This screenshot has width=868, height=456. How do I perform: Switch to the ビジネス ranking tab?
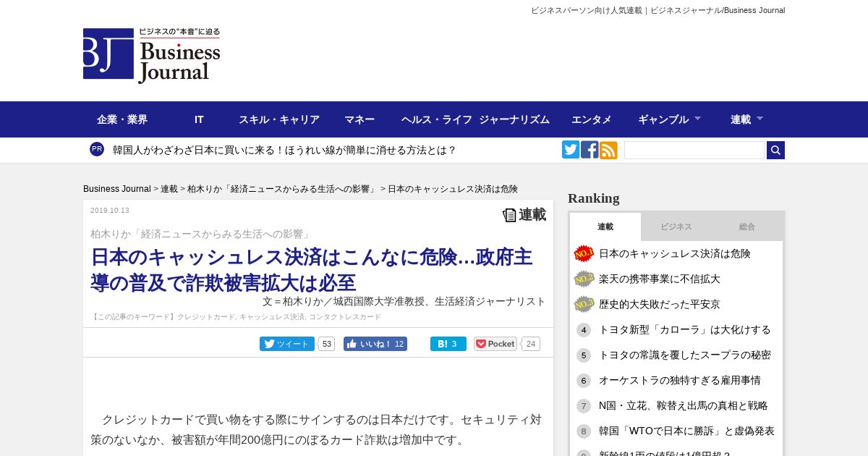click(x=676, y=227)
